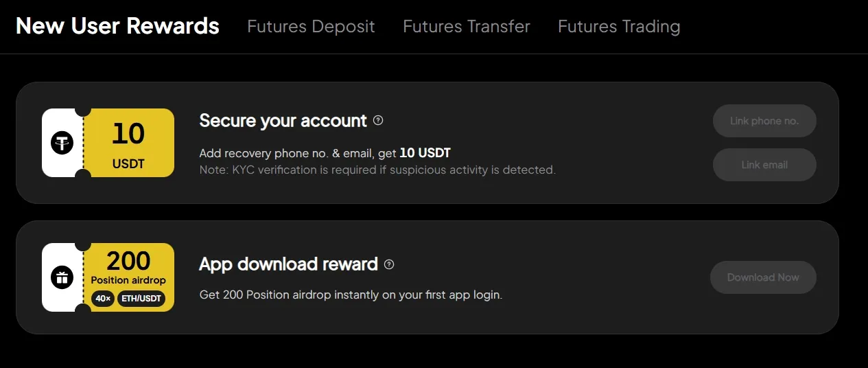
Task: Click the Download Now button
Action: (x=763, y=277)
